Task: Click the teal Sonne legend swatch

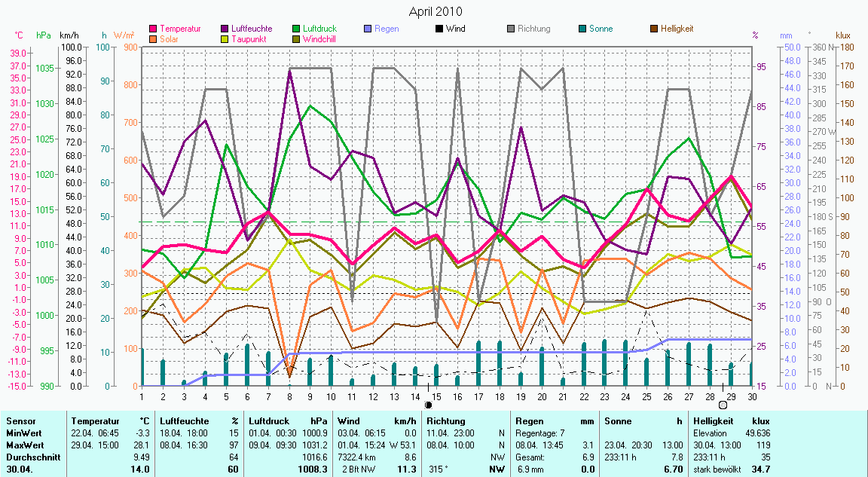Action: pyautogui.click(x=582, y=29)
